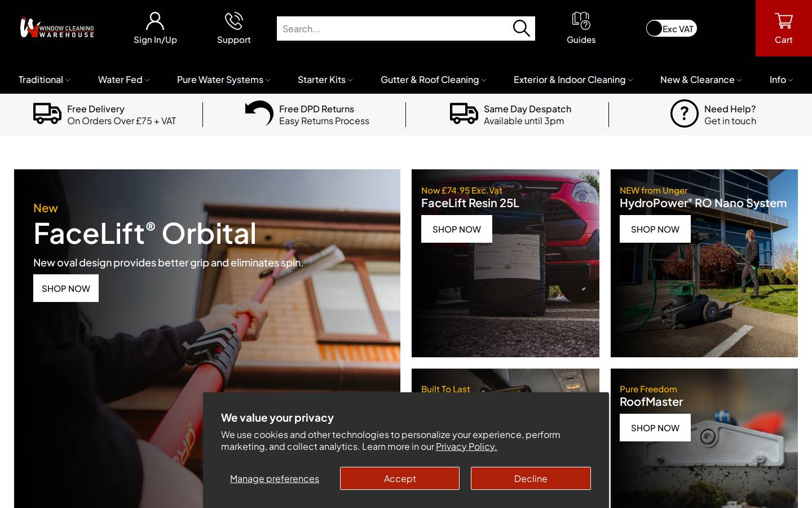Click SHOP NOW for FaceLift Resin 25L

[457, 229]
